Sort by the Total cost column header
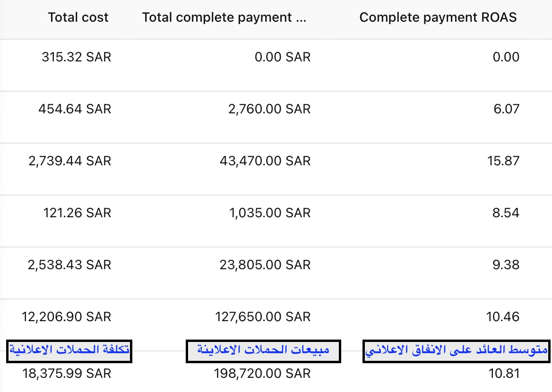 78,17
